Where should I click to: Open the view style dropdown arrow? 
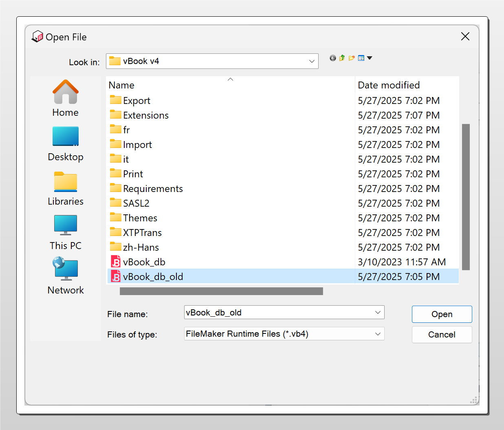tap(369, 58)
